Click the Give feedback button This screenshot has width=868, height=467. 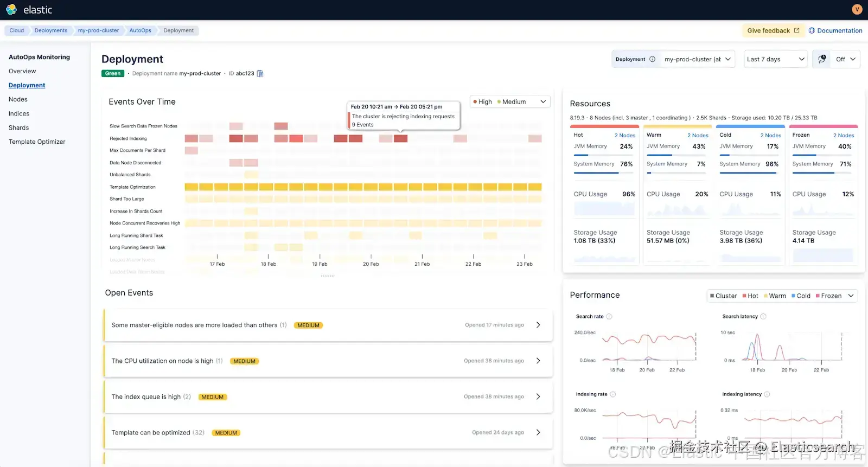(x=773, y=30)
